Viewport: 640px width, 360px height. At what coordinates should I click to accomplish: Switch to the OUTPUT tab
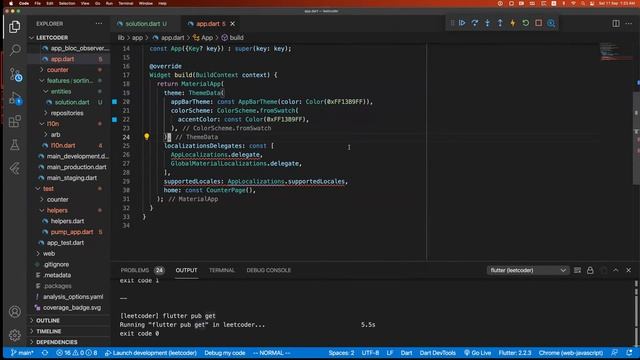click(186, 270)
